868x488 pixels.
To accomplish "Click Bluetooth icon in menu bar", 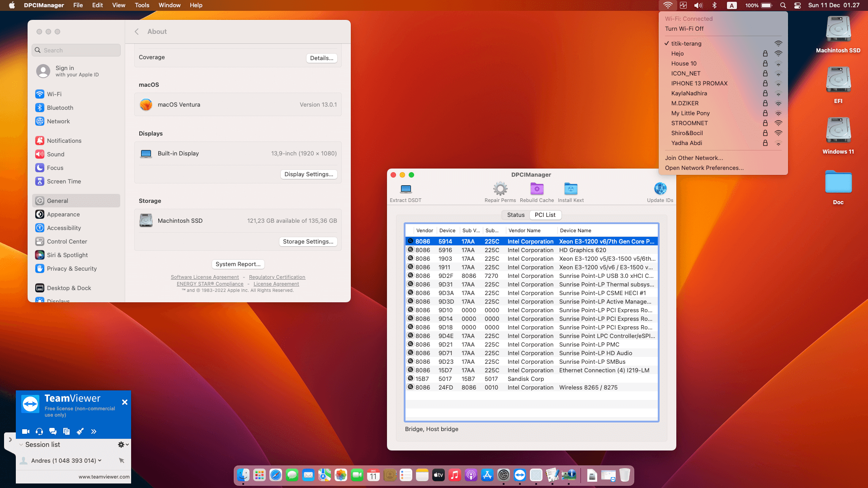I will tap(714, 5).
